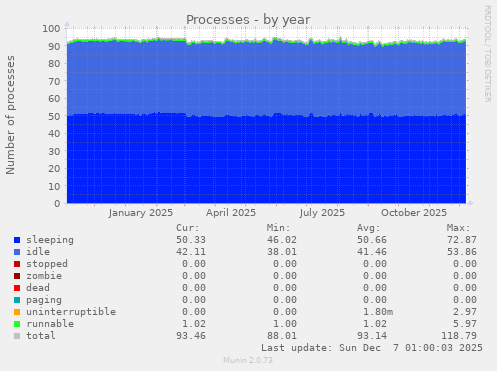Click the 'Munin 2.0.73' version text

pos(248,360)
